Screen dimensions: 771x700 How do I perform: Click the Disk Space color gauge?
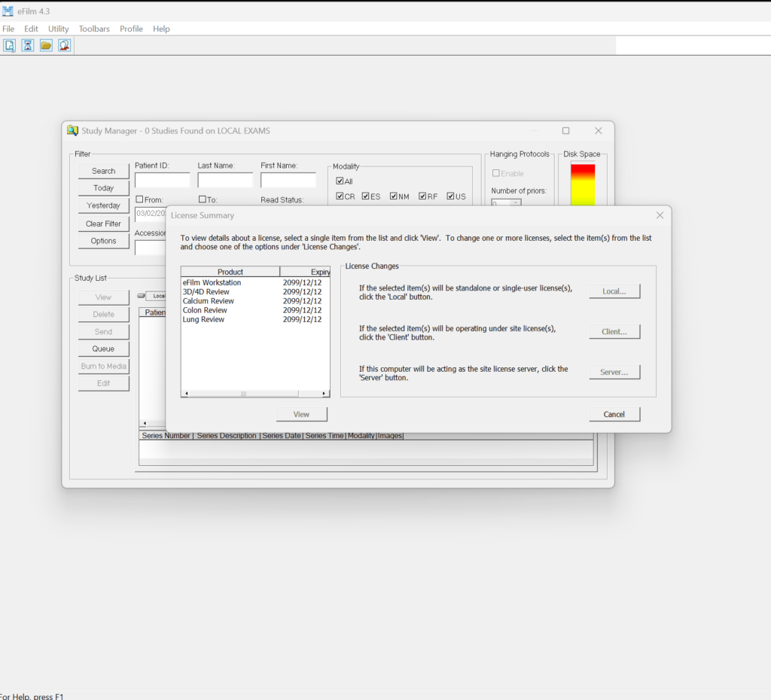tap(583, 185)
